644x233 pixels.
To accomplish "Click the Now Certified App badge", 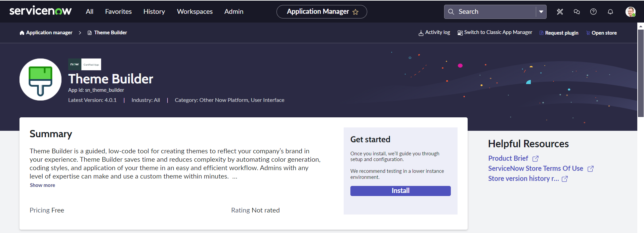I will pyautogui.click(x=85, y=64).
